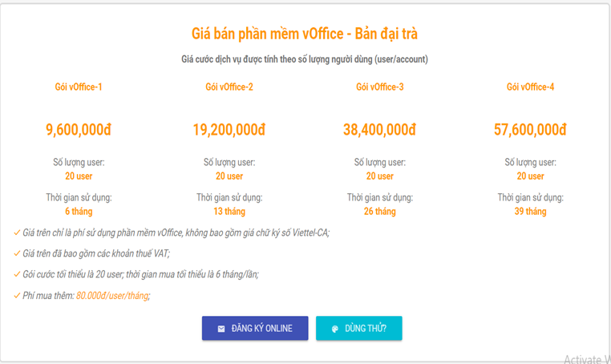611x364 pixels.
Task: Select the Gói vOffice-4 heading
Action: point(530,87)
